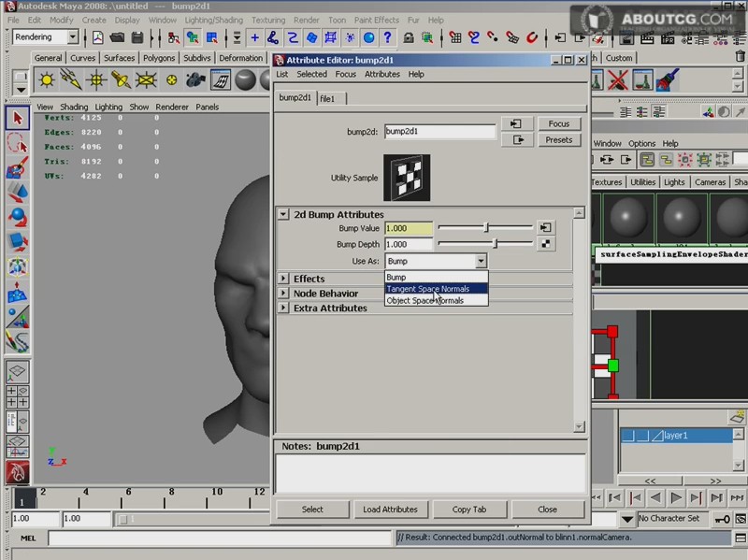This screenshot has width=748, height=560.
Task: Click the play forward playback button
Action: coord(675,498)
